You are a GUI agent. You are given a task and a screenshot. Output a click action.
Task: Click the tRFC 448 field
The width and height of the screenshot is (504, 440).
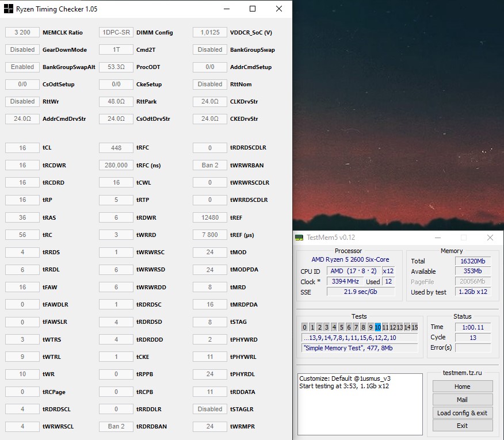click(116, 148)
